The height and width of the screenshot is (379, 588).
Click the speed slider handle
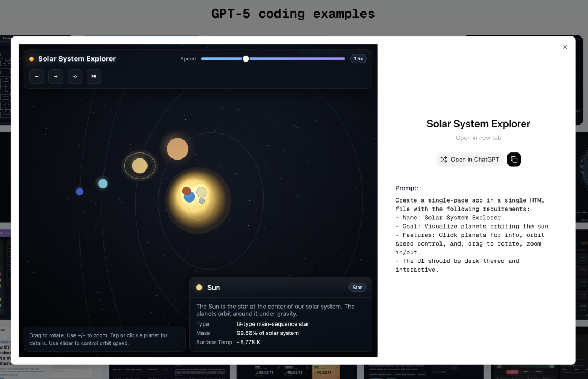[x=246, y=59]
